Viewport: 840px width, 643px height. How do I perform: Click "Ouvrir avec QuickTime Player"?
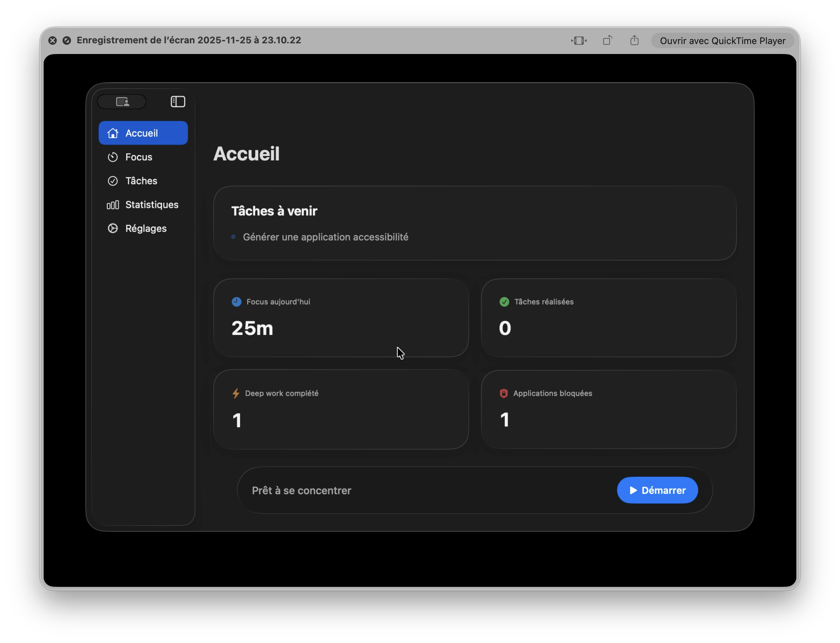coord(722,40)
